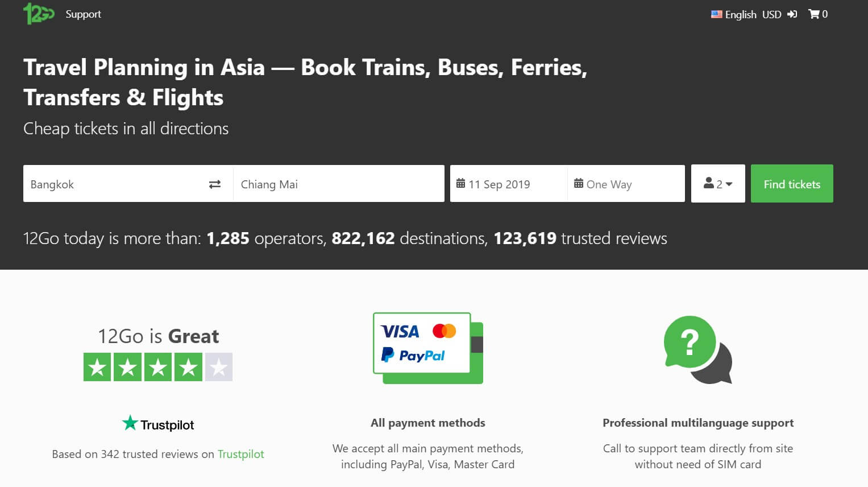This screenshot has height=487, width=868.
Task: Change the USD currency selector
Action: click(x=771, y=14)
